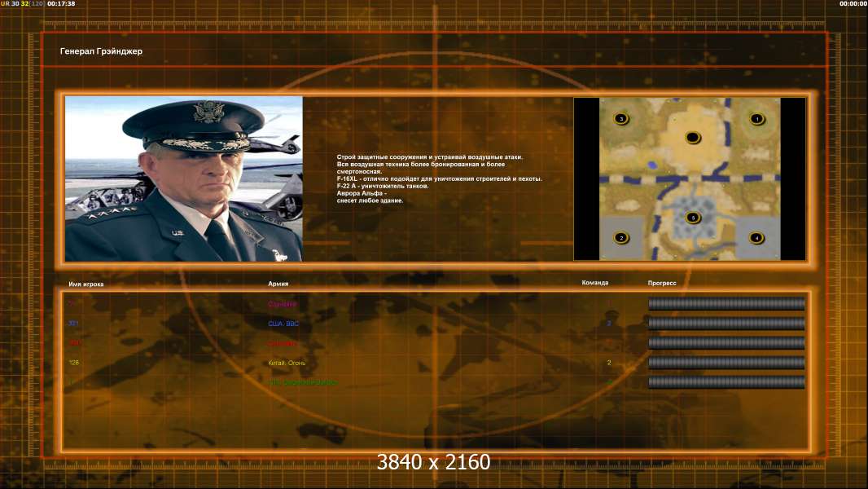Screen dimensions: 868x489
Task: Click the 'Строй защитные сооружения' tip line
Action: (430, 157)
